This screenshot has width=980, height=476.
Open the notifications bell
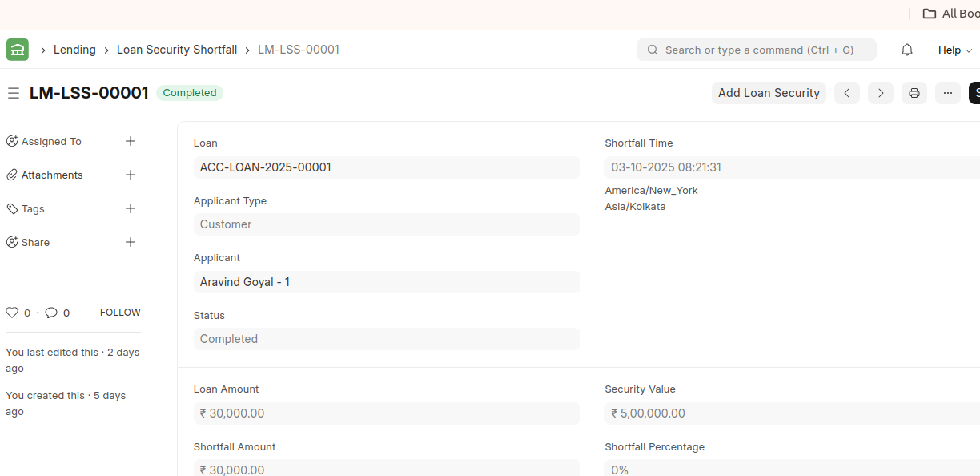pyautogui.click(x=906, y=50)
